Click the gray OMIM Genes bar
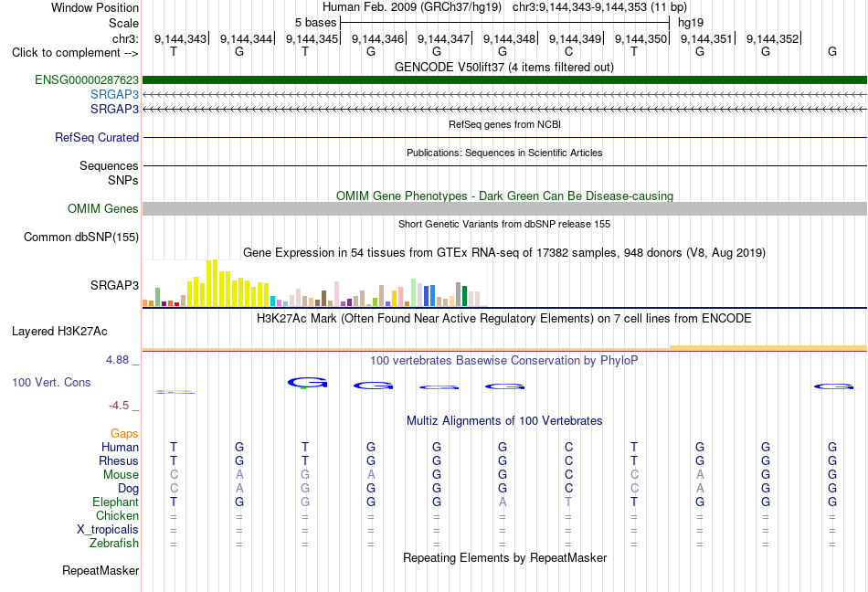Viewport: 868px width, 592px height. tap(504, 208)
